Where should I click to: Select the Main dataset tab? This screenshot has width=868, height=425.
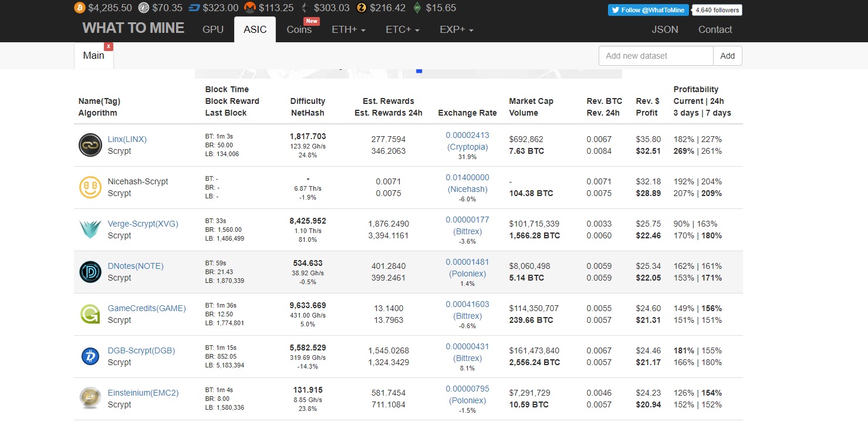click(94, 56)
